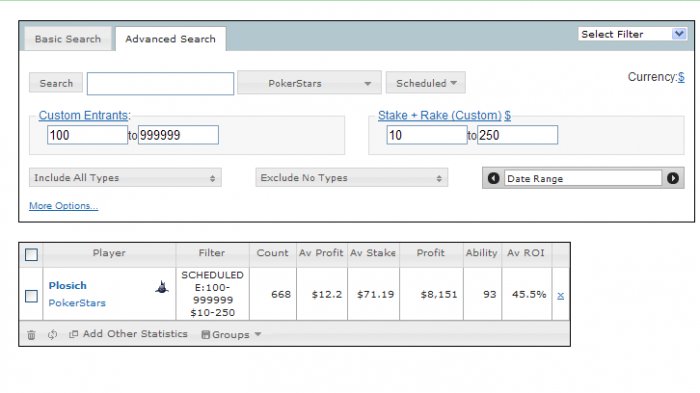Click the 45.5% Av ROI value
The image size is (700, 393).
coord(529,294)
